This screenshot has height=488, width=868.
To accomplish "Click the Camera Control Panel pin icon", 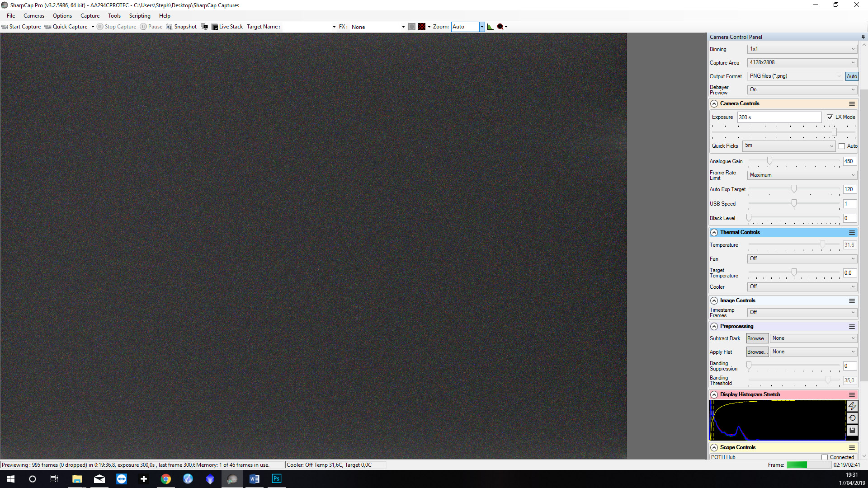I will click(863, 37).
